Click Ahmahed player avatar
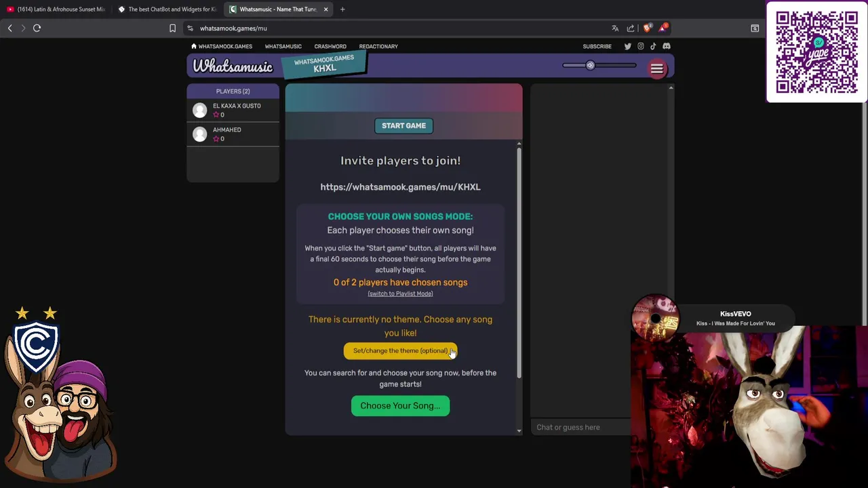 click(199, 134)
